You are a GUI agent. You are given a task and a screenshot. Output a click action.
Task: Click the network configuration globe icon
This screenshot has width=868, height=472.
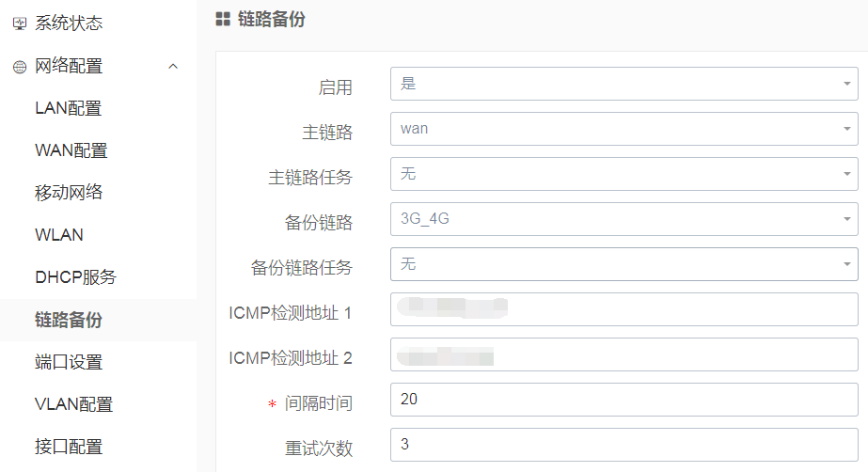20,67
